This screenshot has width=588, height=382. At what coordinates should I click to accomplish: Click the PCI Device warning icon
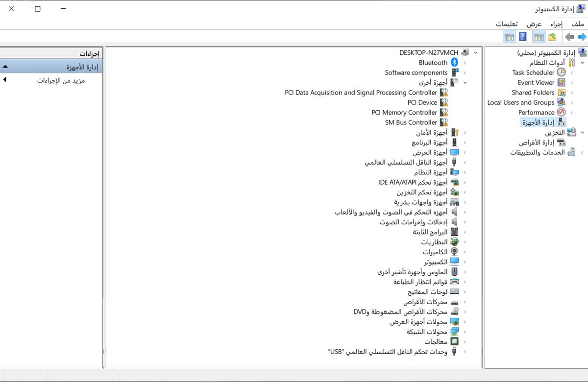tap(444, 102)
